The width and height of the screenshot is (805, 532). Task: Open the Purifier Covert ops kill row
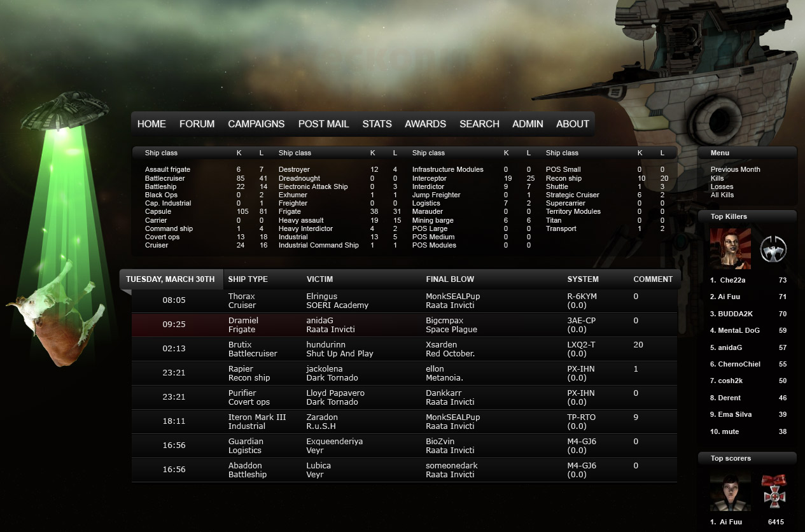[404, 397]
